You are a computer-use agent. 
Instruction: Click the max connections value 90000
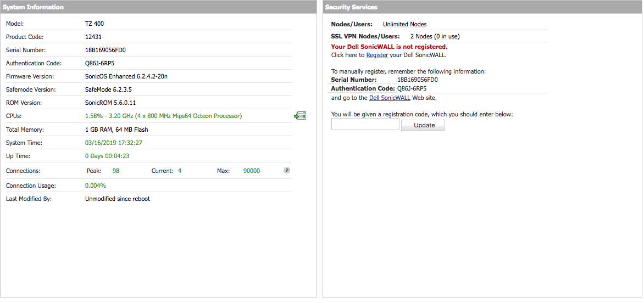[251, 171]
